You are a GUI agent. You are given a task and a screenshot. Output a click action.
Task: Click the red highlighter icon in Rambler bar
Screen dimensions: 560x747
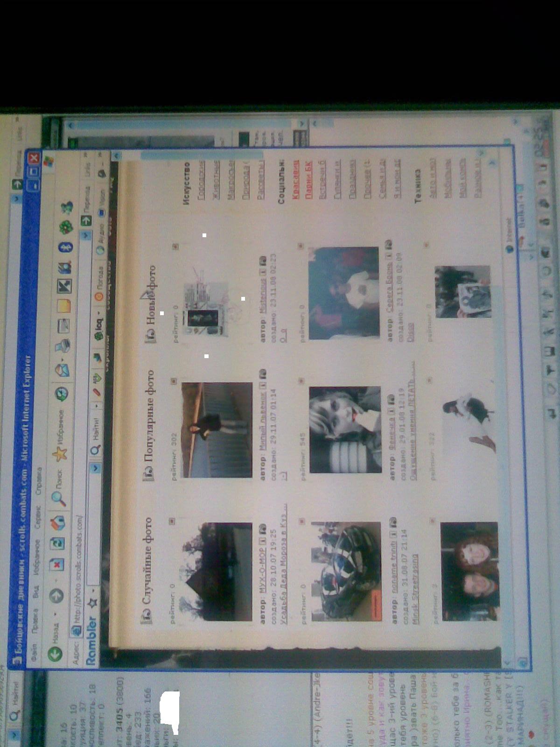point(98,392)
